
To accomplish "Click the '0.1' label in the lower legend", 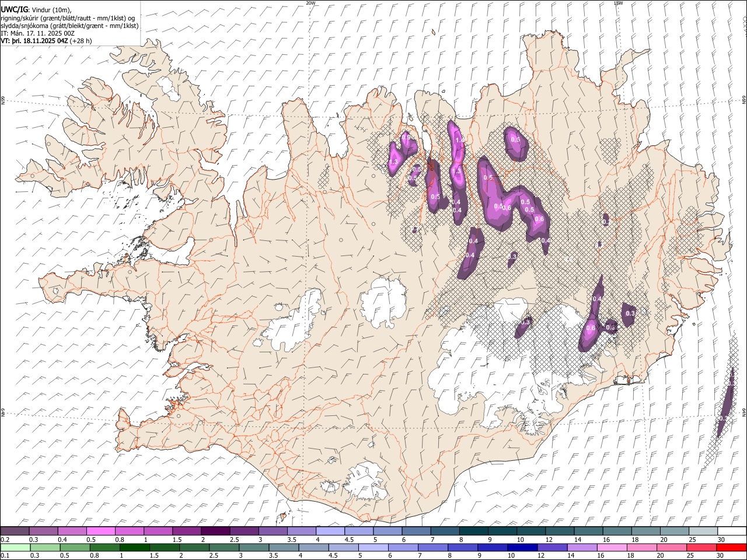I will click(4, 556).
